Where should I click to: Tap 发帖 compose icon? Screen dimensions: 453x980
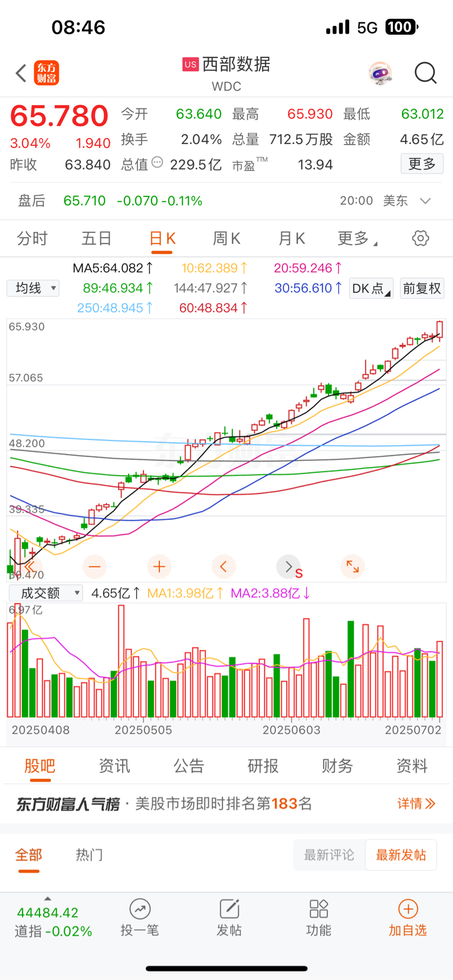pos(229,909)
